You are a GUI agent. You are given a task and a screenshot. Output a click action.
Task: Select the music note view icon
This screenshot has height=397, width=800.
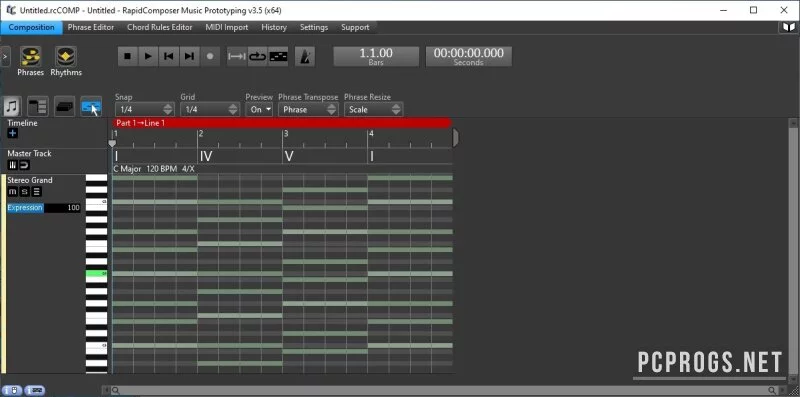tap(12, 107)
